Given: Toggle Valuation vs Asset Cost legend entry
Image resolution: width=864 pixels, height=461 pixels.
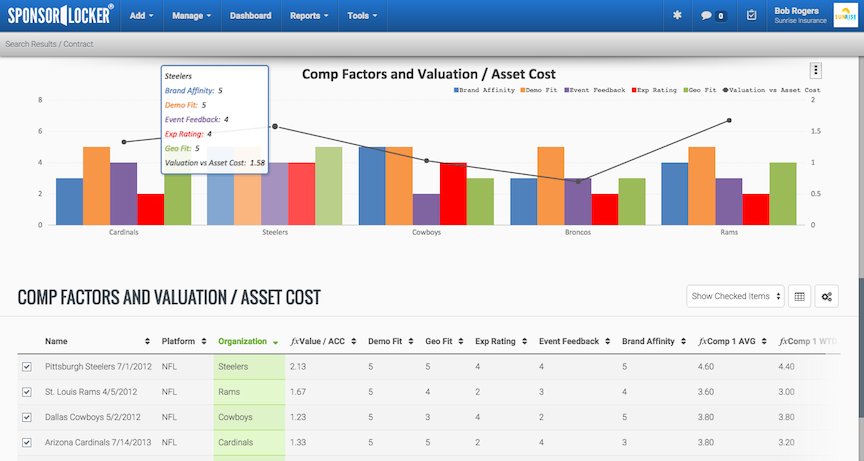Looking at the screenshot, I should 771,90.
